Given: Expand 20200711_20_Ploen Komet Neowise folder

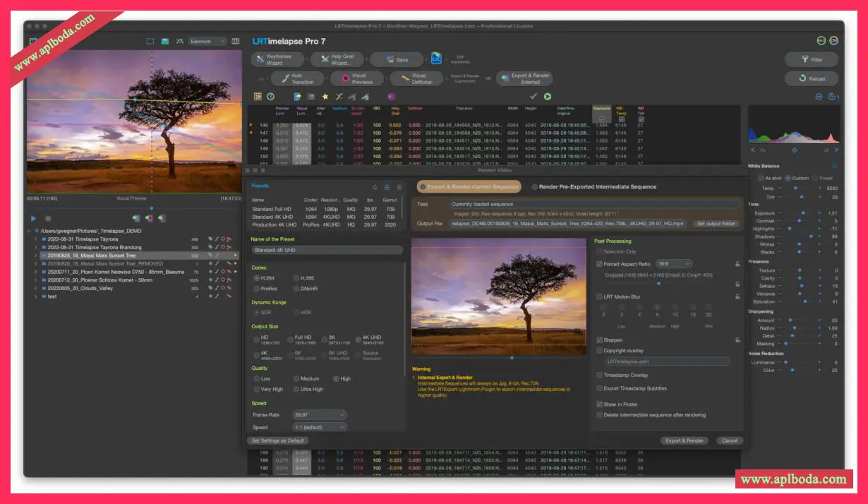Looking at the screenshot, I should click(35, 272).
